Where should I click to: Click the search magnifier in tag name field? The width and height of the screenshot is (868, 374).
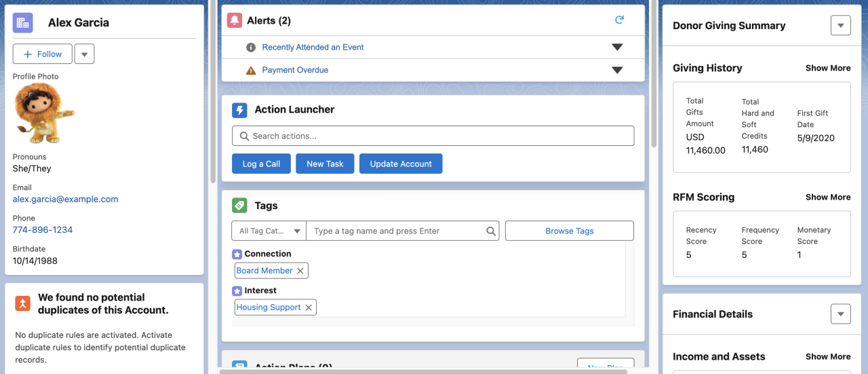[491, 231]
